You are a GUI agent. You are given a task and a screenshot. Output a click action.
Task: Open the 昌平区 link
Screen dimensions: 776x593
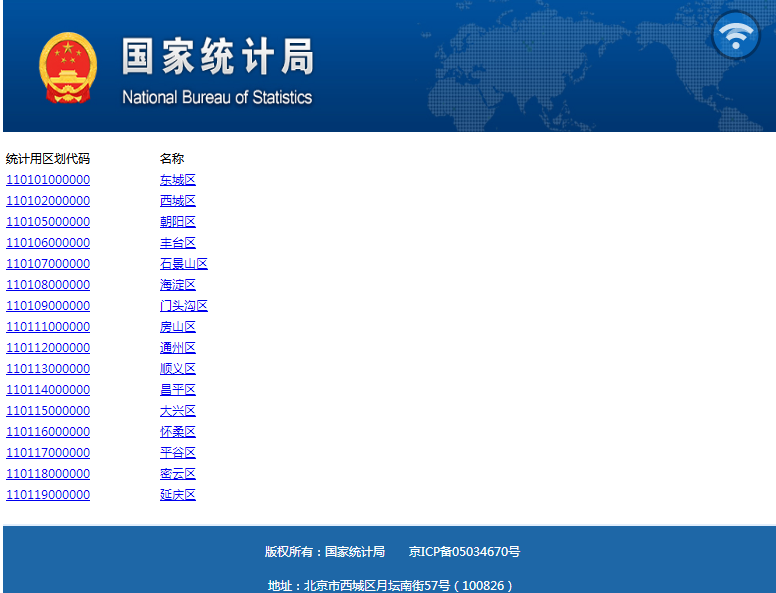tap(178, 390)
